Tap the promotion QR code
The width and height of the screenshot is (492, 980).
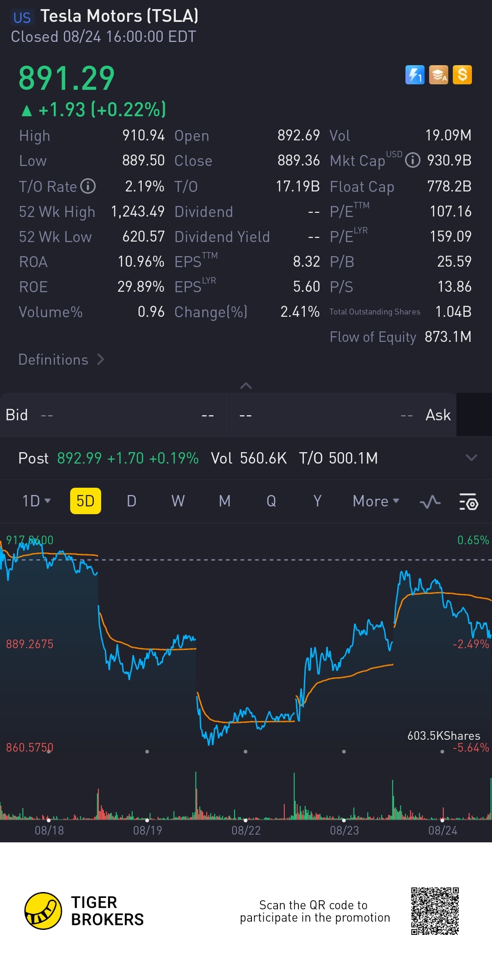[435, 911]
